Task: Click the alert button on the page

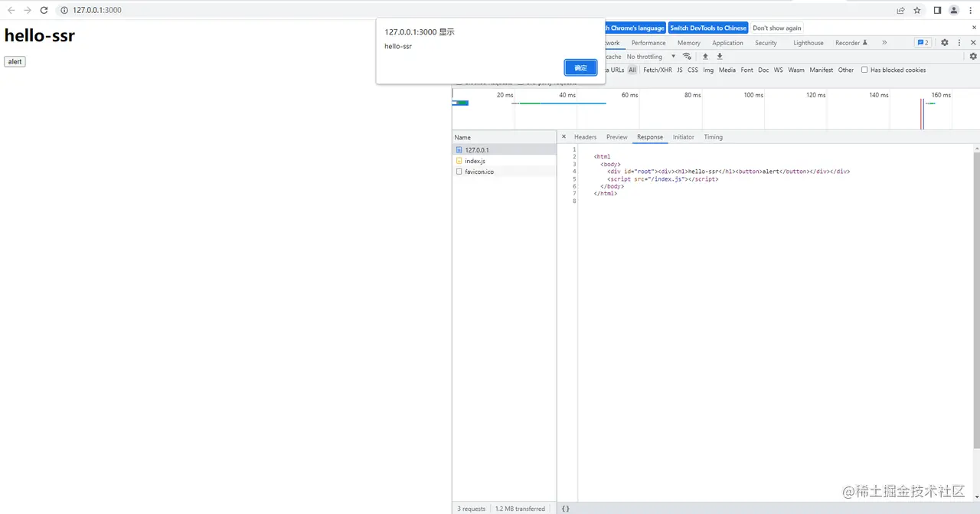Action: click(x=15, y=61)
